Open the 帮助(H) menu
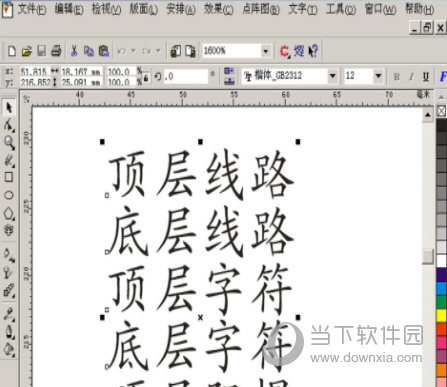 coord(420,9)
